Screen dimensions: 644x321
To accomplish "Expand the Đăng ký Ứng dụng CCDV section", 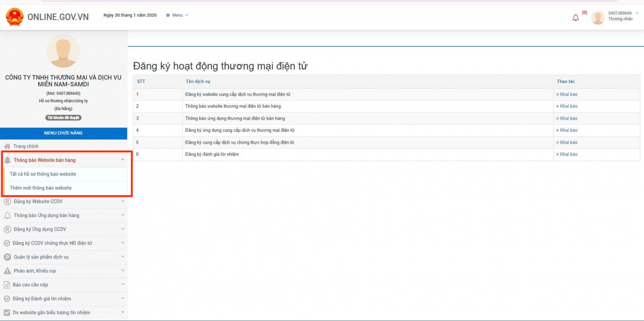I will pos(122,229).
